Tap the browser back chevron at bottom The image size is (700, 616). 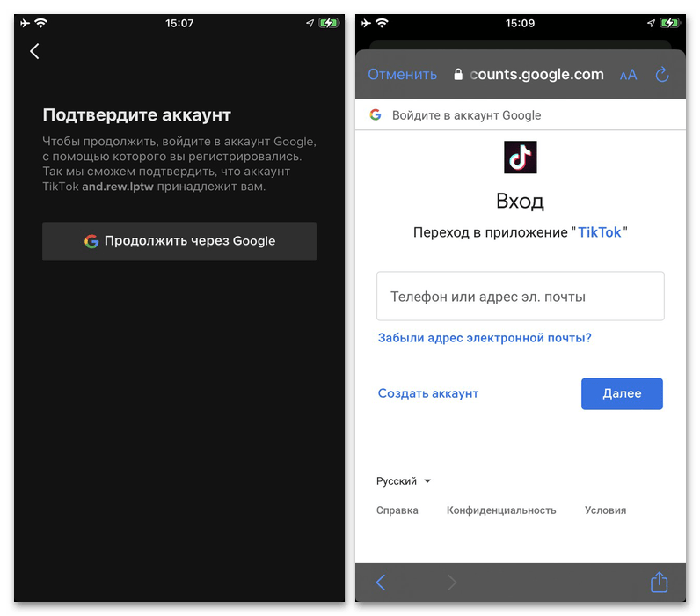(381, 583)
